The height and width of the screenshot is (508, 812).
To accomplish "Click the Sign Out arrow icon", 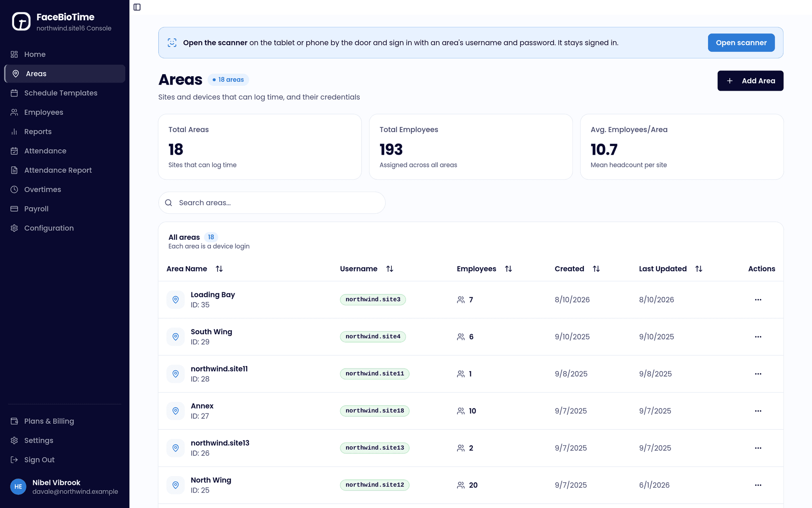I will click(x=14, y=460).
